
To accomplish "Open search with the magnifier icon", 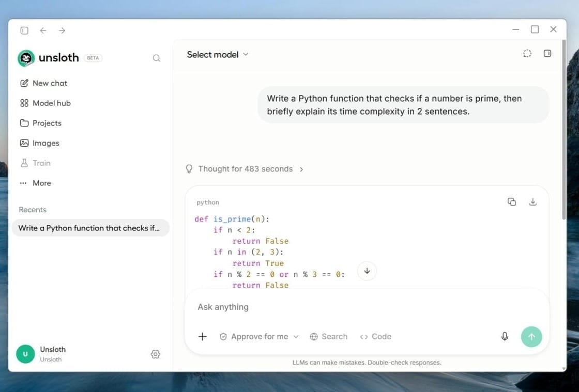I will pos(157,58).
